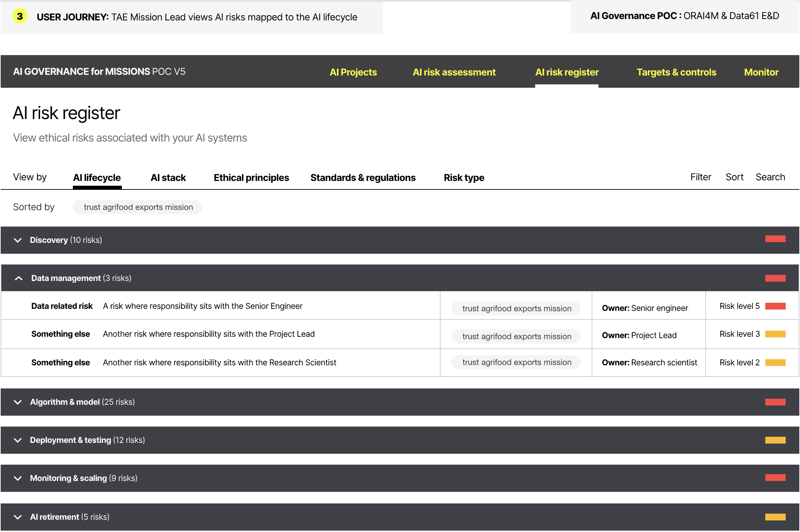This screenshot has height=532, width=800.
Task: Open Targets & controls page
Action: (x=676, y=72)
